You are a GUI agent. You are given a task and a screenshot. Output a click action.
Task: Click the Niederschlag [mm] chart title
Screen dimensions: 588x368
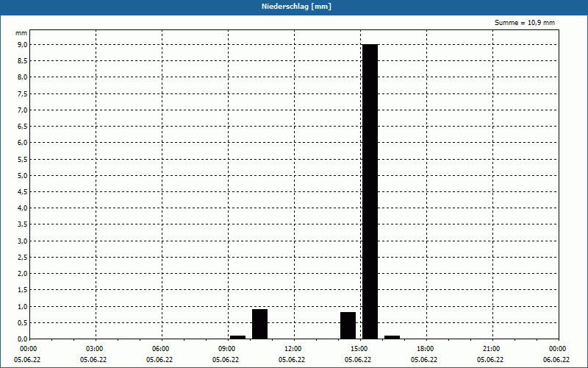click(x=296, y=7)
